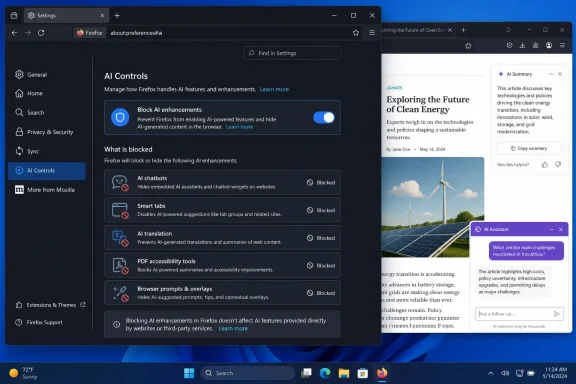Open a new tab next to Settings tab
The width and height of the screenshot is (576, 384).
pos(117,15)
